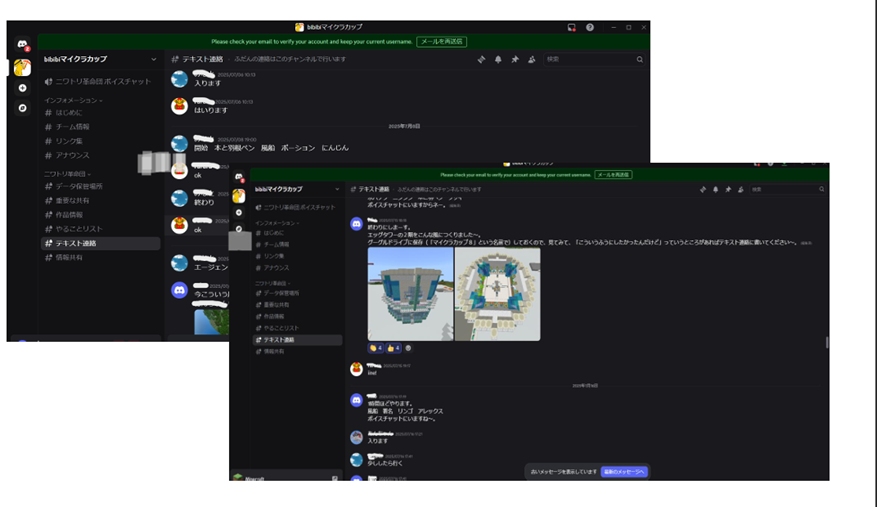Select テキスト連絡 channel in back window

click(x=101, y=243)
